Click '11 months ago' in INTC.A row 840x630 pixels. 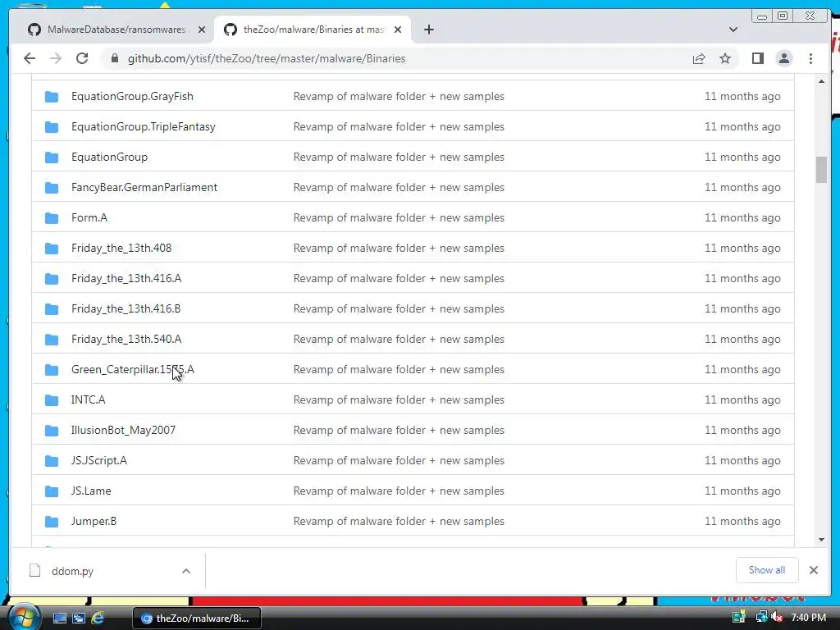(742, 399)
